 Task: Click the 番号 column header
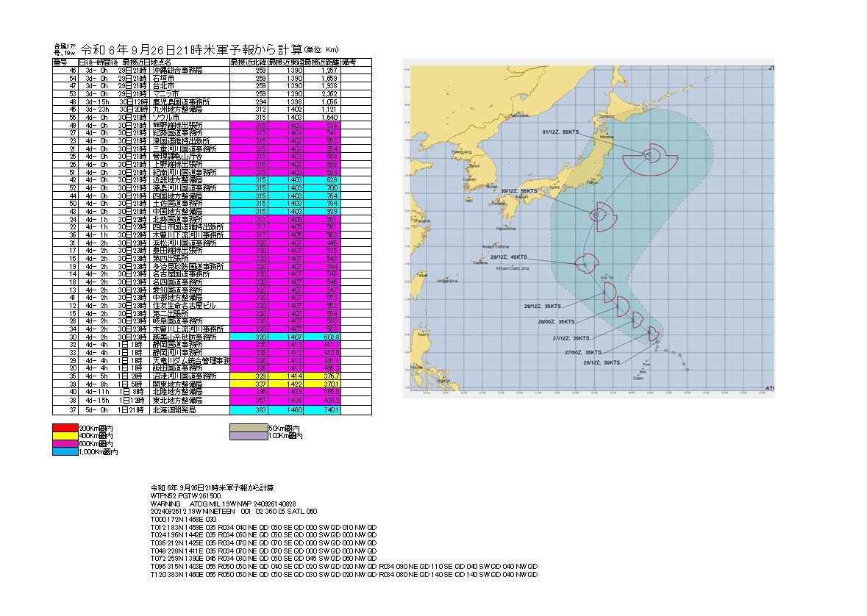pyautogui.click(x=60, y=62)
